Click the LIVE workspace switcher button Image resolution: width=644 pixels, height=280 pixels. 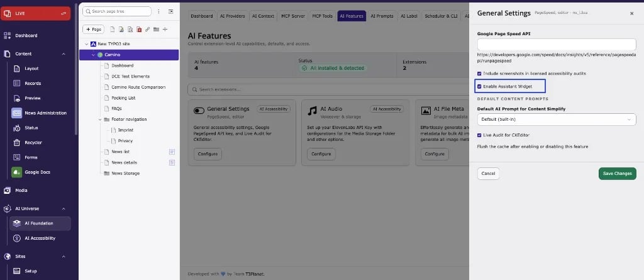pyautogui.click(x=35, y=14)
